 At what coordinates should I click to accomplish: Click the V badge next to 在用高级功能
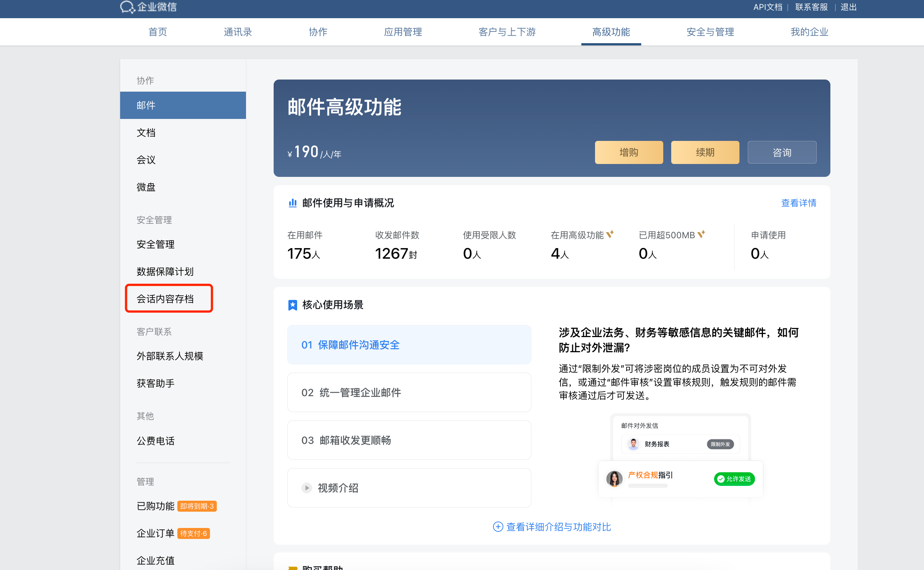610,234
